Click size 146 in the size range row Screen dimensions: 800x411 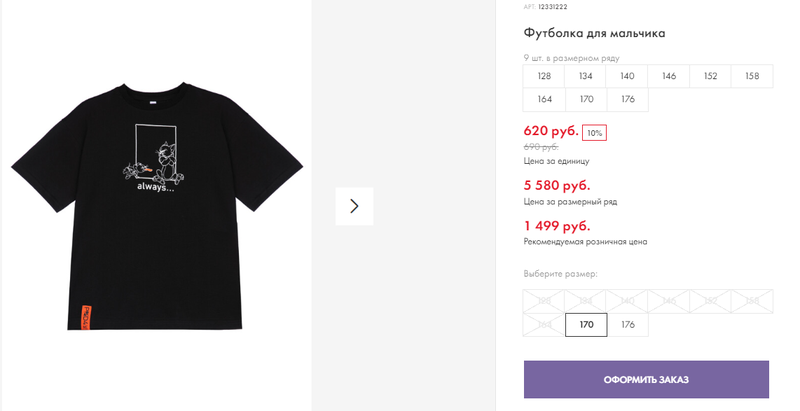[669, 76]
